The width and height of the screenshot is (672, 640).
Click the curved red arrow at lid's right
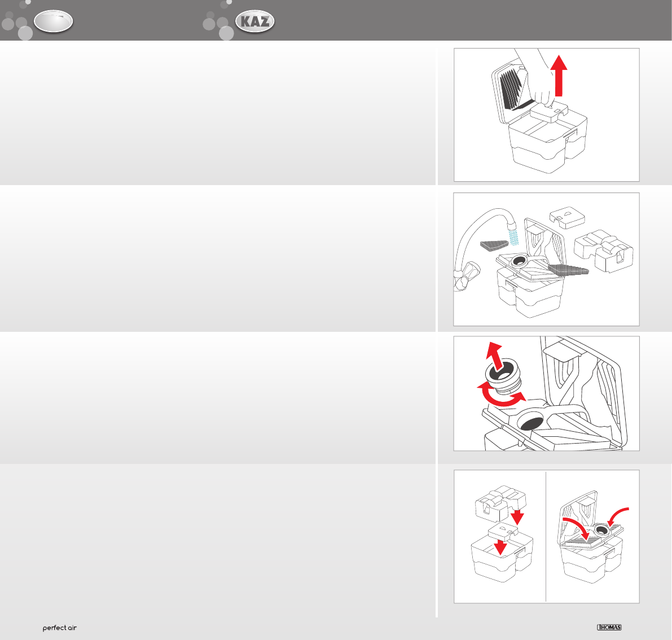618,517
